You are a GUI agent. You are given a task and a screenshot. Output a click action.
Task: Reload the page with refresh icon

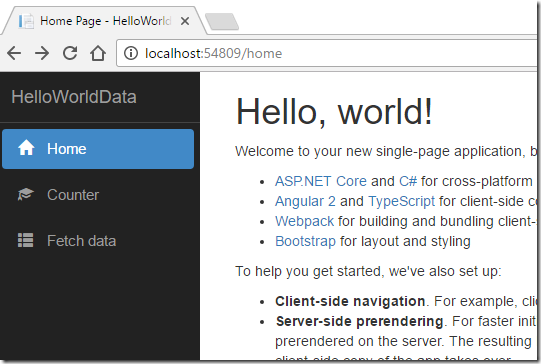click(70, 53)
